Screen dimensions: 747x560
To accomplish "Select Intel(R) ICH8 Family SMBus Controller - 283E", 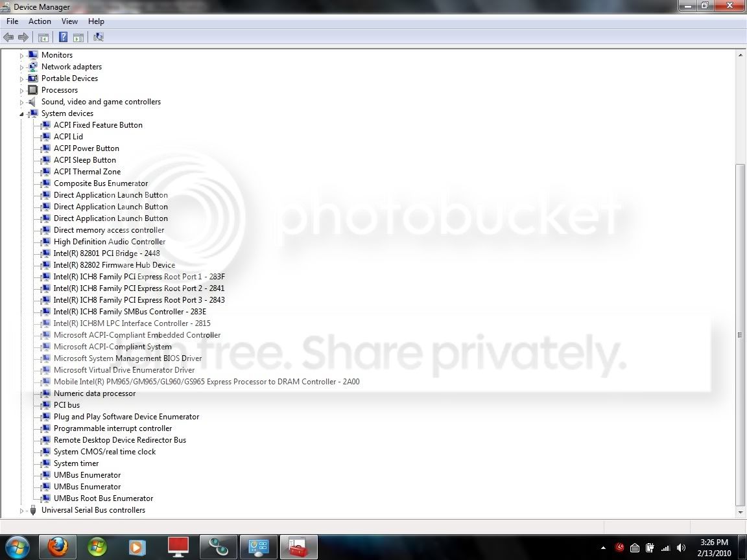I will (x=130, y=311).
